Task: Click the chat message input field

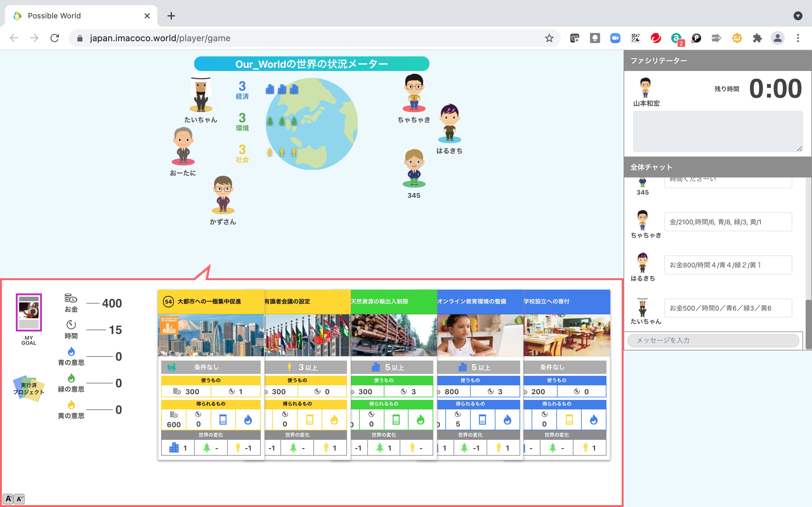Action: pyautogui.click(x=713, y=340)
